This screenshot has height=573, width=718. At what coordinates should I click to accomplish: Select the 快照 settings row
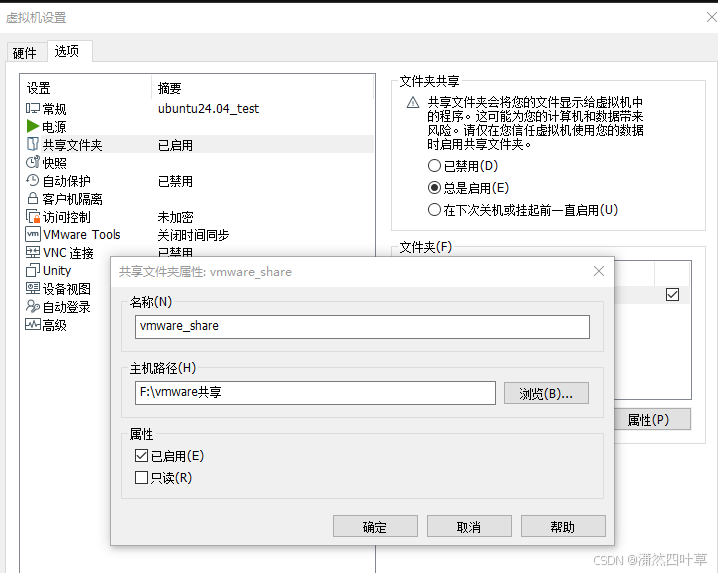click(x=198, y=163)
